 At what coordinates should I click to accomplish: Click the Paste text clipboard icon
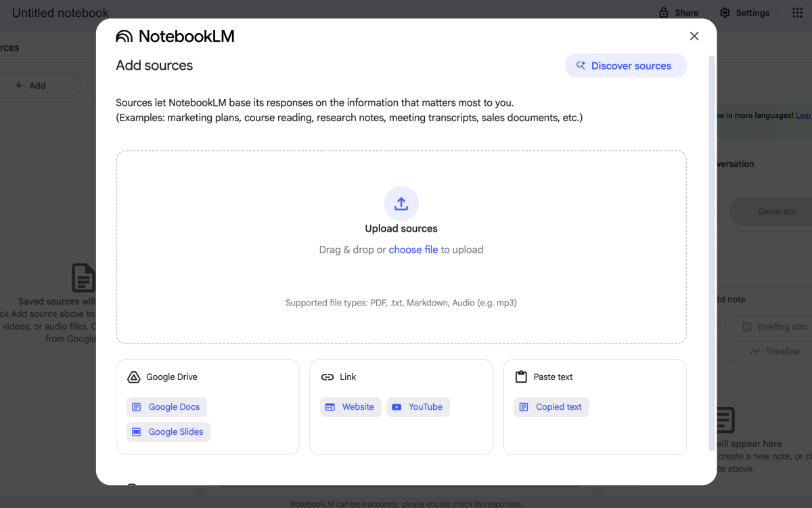click(x=521, y=377)
